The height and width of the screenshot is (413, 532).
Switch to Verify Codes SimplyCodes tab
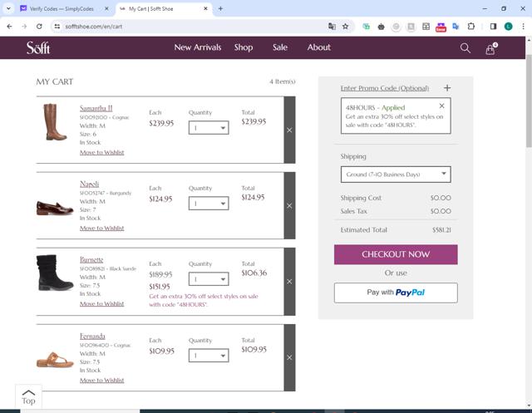[62, 9]
